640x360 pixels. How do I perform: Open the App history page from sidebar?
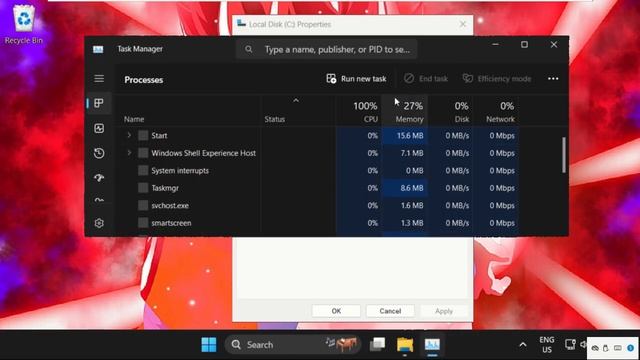(x=99, y=153)
